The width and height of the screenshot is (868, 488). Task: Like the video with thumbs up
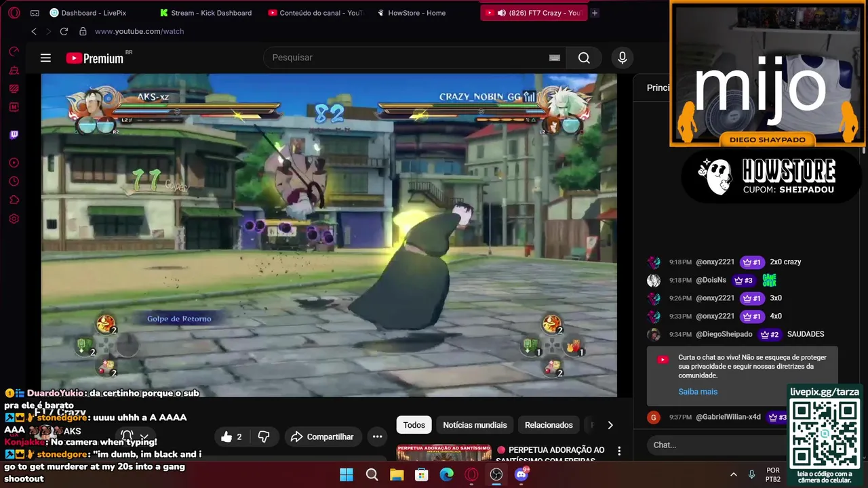[x=231, y=437]
